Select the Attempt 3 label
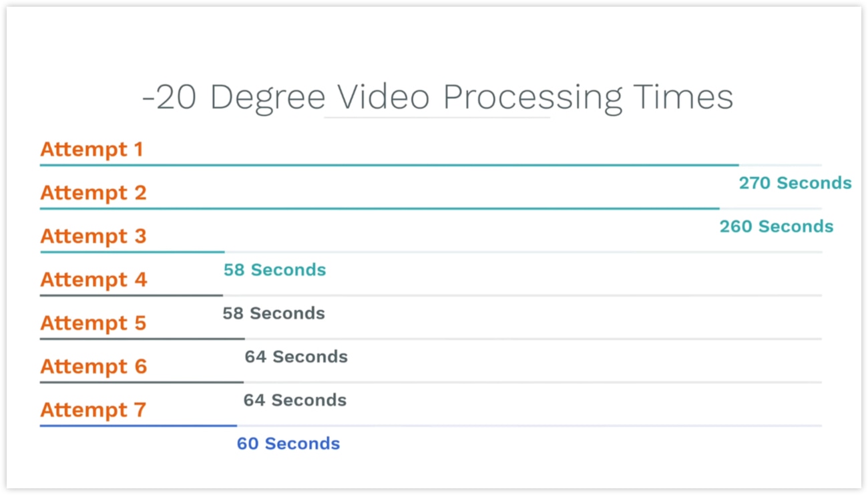The height and width of the screenshot is (495, 868). [93, 236]
